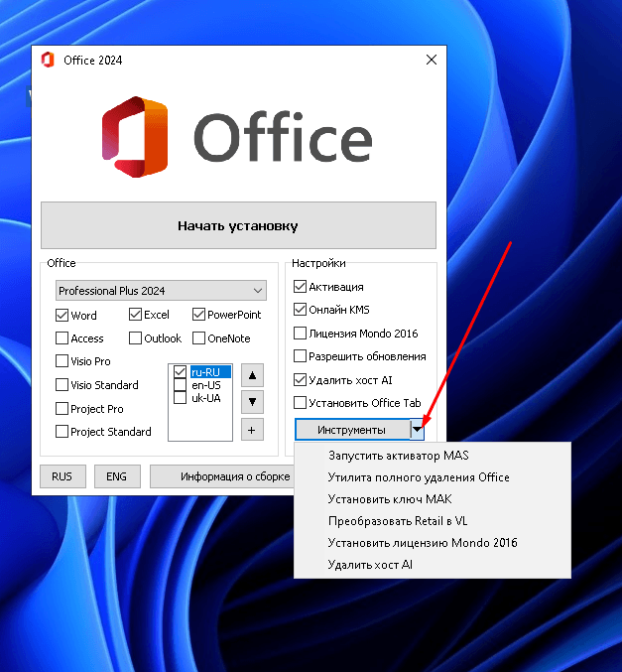Choose Утилита полного удаления Office
Viewport: 622px width, 672px height.
click(x=433, y=477)
